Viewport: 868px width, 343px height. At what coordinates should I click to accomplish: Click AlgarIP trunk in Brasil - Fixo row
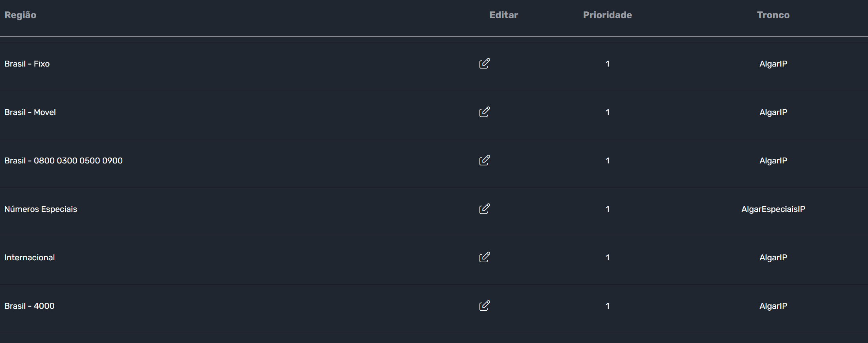pyautogui.click(x=773, y=64)
